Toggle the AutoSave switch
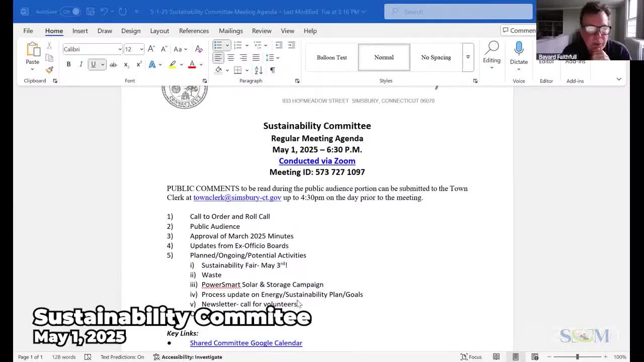This screenshot has width=644, height=362. (x=71, y=11)
